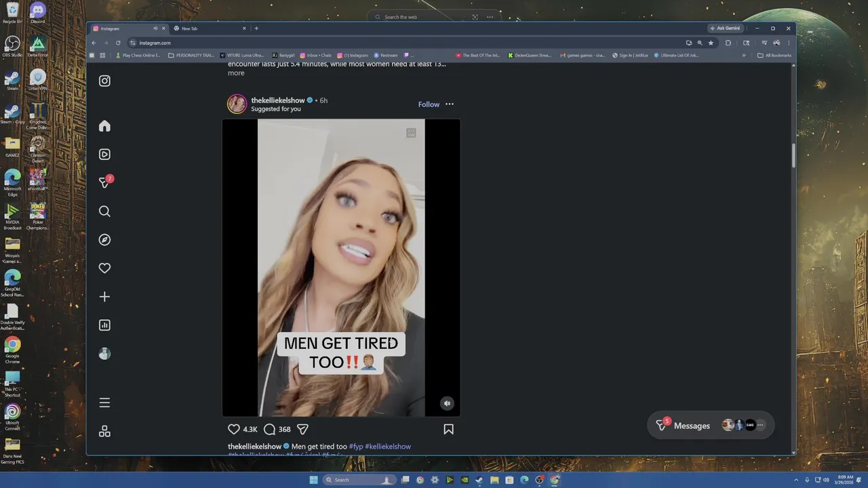
Task: Open a new browser tab with plus
Action: pyautogui.click(x=256, y=28)
